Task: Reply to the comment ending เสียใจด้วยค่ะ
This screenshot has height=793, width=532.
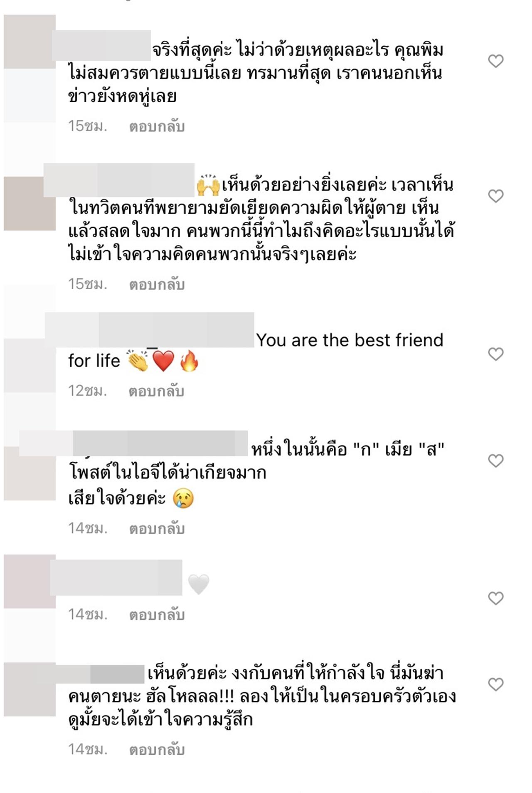Action: [x=157, y=529]
